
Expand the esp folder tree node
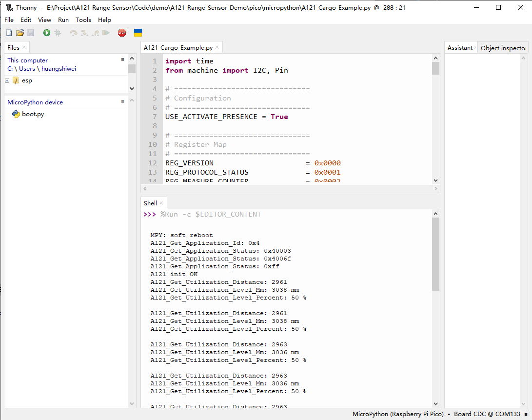click(7, 81)
